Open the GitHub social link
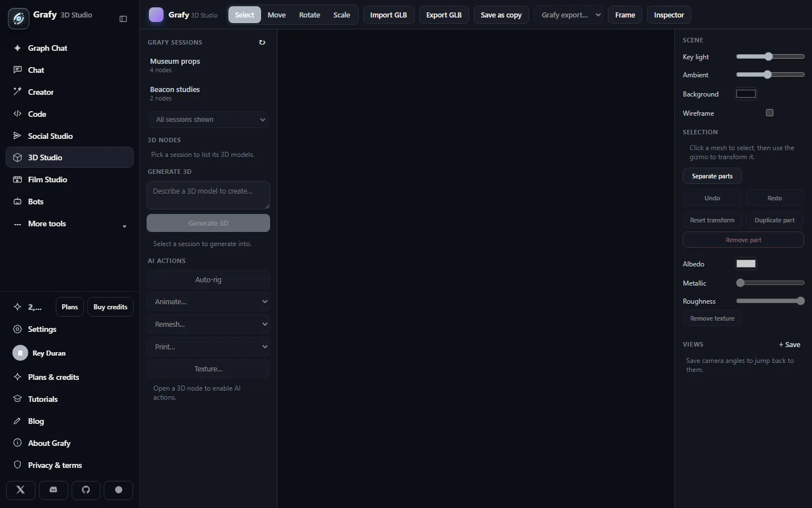Screen dimensions: 812x508 86,490
